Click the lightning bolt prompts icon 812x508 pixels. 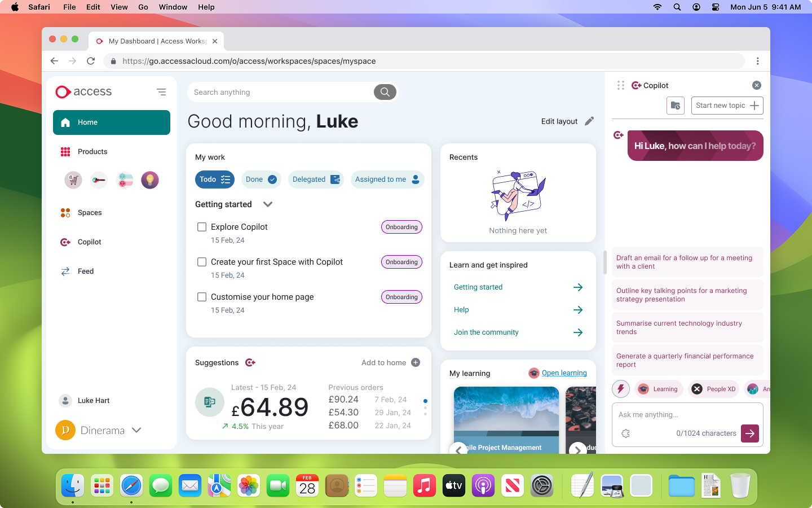[621, 389]
